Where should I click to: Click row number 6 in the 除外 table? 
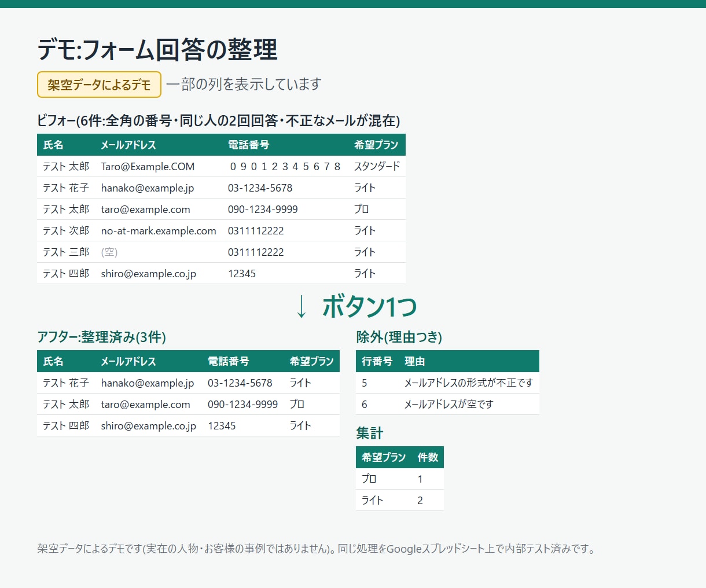tap(365, 404)
